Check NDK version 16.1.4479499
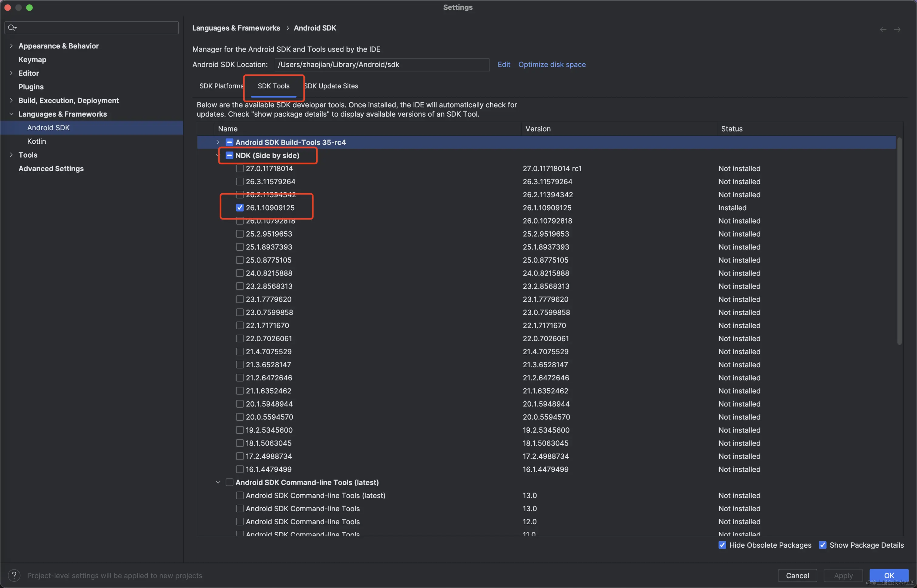Viewport: 917px width, 588px height. [x=240, y=469]
